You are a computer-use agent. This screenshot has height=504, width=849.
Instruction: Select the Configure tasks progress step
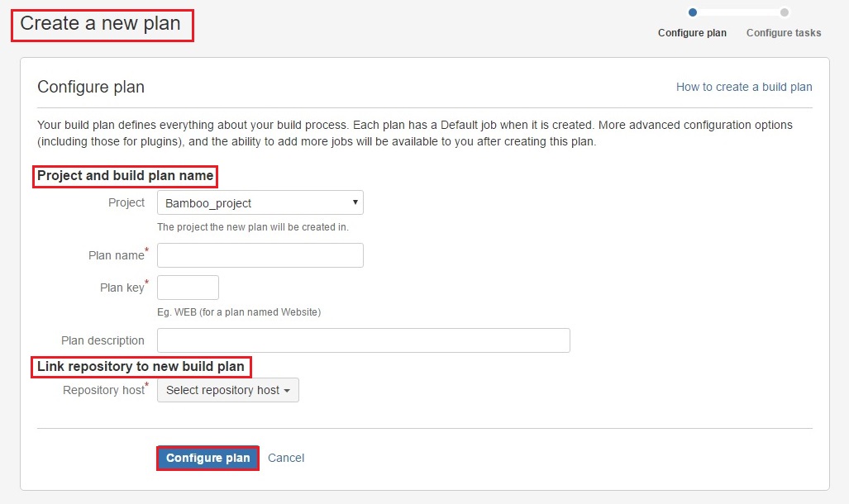[784, 32]
